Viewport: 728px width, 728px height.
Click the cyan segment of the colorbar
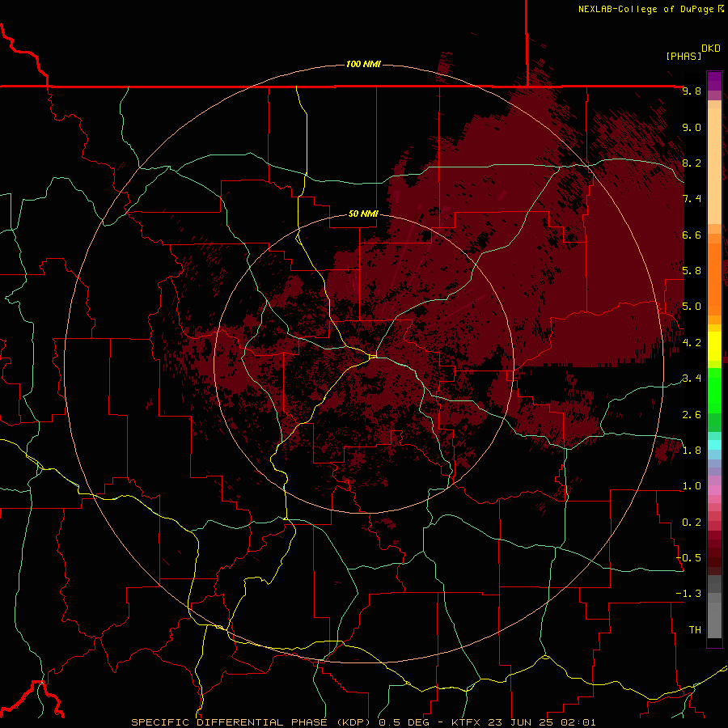coord(714,445)
